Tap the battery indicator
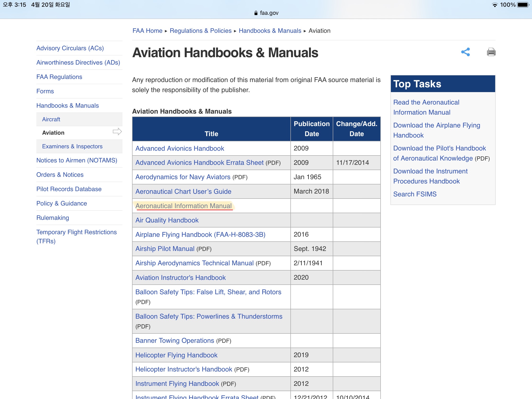Viewport: 532px width, 399px height. tap(523, 5)
